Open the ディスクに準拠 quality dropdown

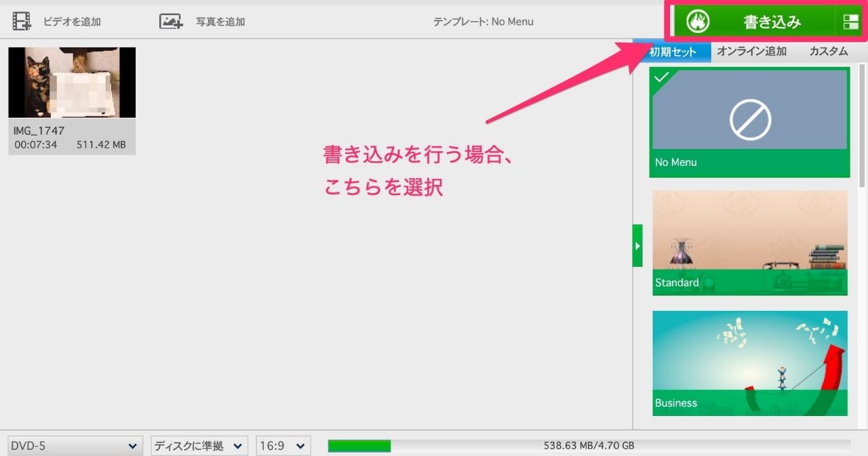click(199, 445)
